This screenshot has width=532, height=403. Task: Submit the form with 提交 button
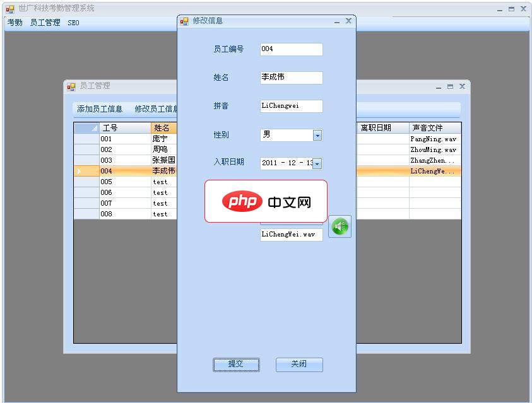tap(236, 365)
